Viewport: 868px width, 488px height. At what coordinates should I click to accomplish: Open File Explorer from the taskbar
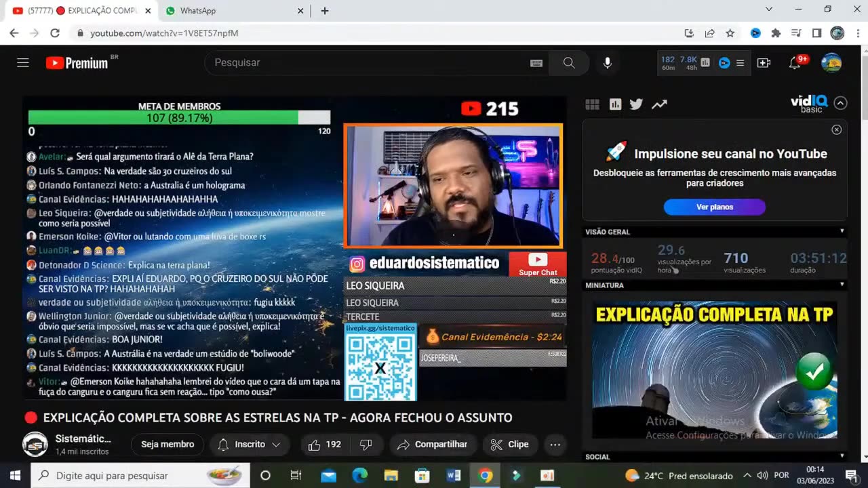tap(391, 476)
